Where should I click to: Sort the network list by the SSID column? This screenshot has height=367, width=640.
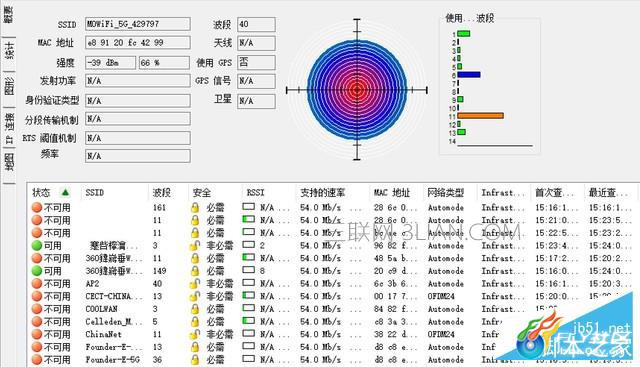94,192
